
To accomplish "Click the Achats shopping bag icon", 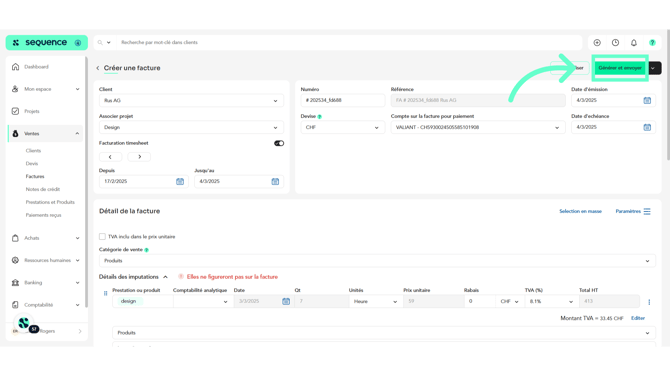I will [15, 238].
